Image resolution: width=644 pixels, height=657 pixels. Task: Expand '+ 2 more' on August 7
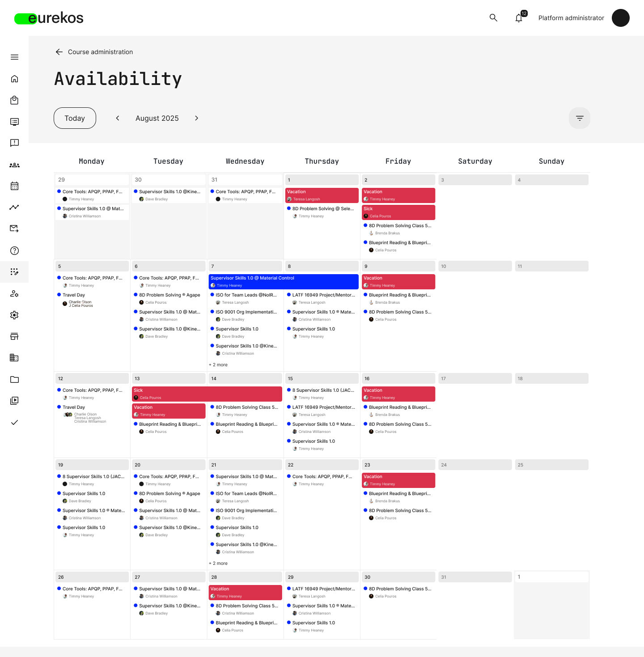coord(218,365)
